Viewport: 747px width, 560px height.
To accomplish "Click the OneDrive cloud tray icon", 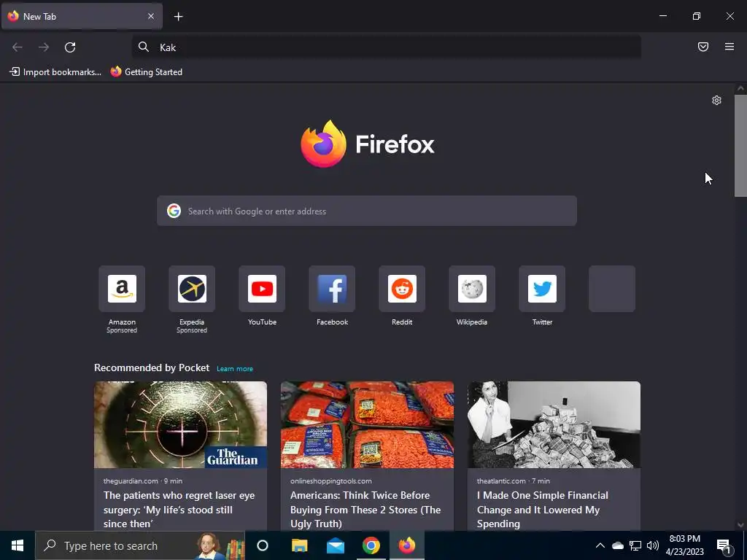I will click(618, 545).
